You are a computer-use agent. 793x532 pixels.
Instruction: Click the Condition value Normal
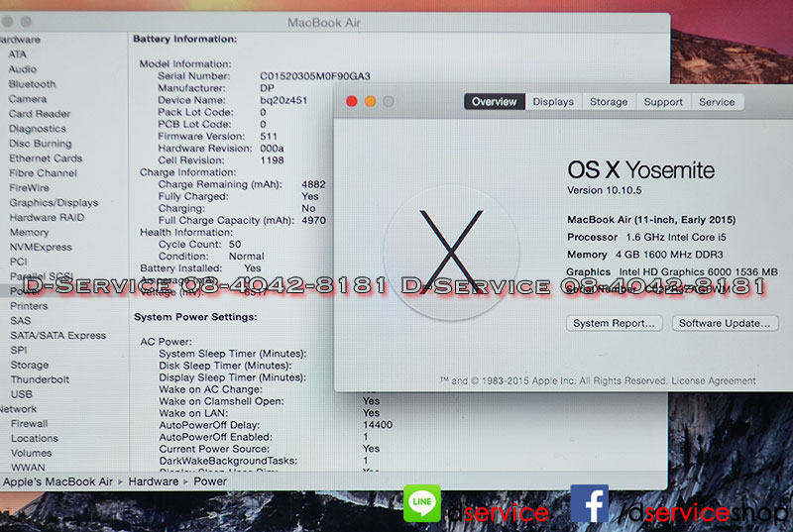click(x=246, y=257)
